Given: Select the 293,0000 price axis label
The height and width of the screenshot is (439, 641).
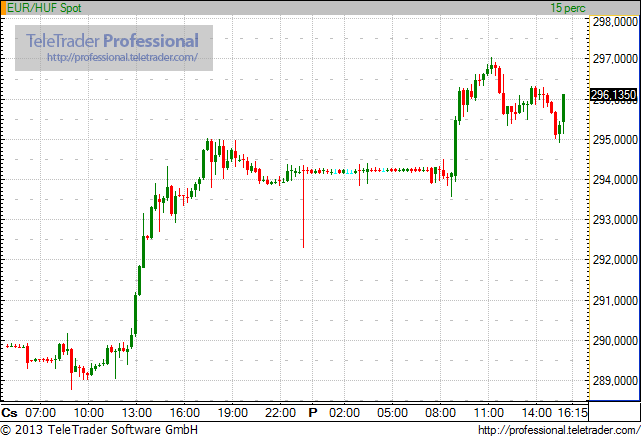Looking at the screenshot, I should (615, 220).
